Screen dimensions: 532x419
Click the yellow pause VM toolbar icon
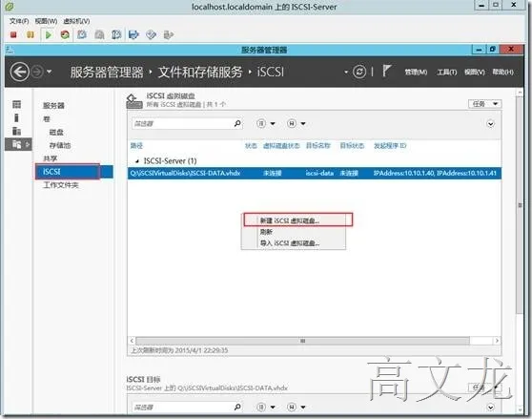[31, 34]
